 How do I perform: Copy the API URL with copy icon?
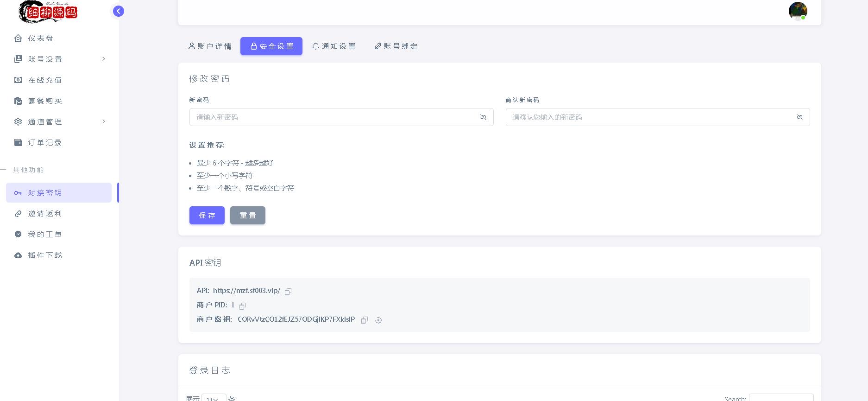288,292
